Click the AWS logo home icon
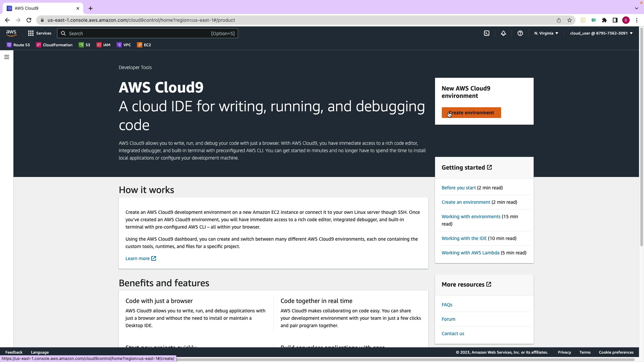Screen dimensions: 644x362 coord(11,33)
